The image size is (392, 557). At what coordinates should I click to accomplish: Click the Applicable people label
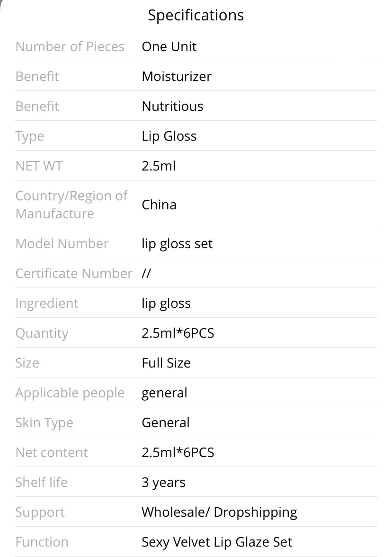[x=70, y=393]
